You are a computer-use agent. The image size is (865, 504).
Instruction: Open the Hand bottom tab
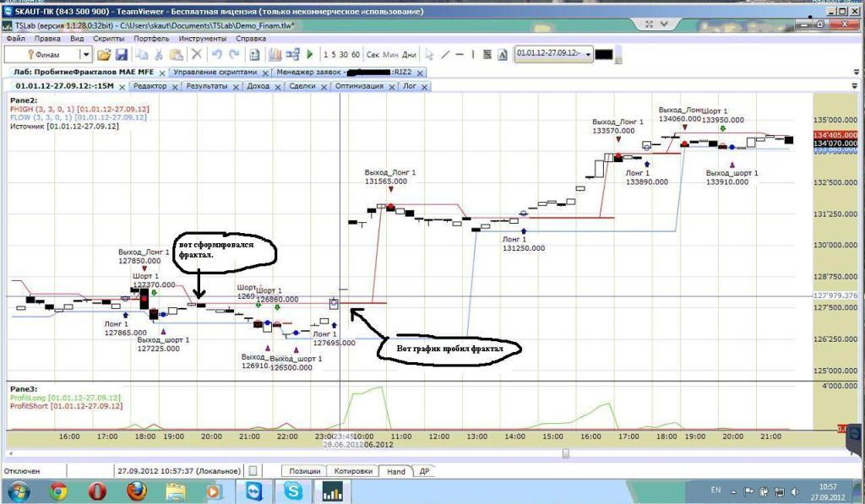point(395,471)
